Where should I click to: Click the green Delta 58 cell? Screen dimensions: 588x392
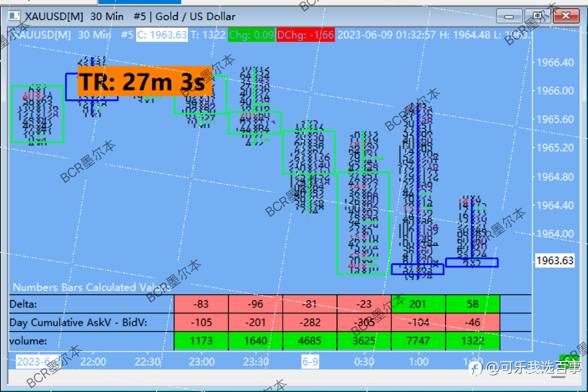click(x=473, y=303)
